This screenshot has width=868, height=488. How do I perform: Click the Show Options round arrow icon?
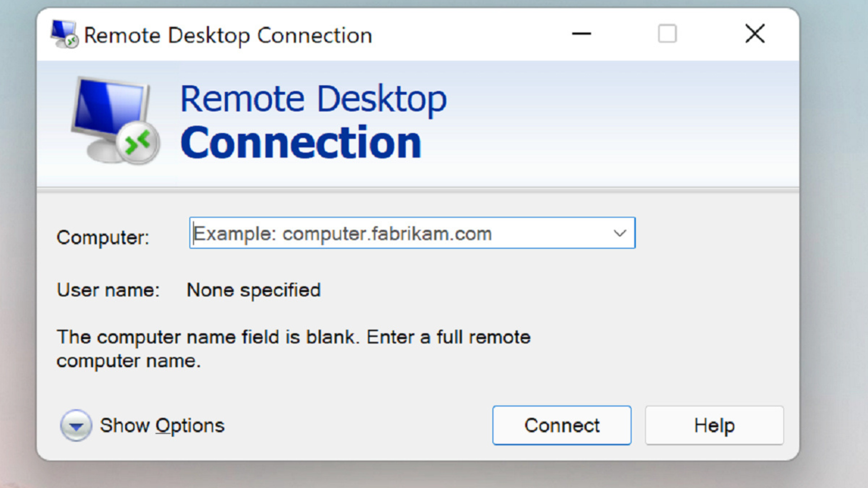click(x=76, y=425)
